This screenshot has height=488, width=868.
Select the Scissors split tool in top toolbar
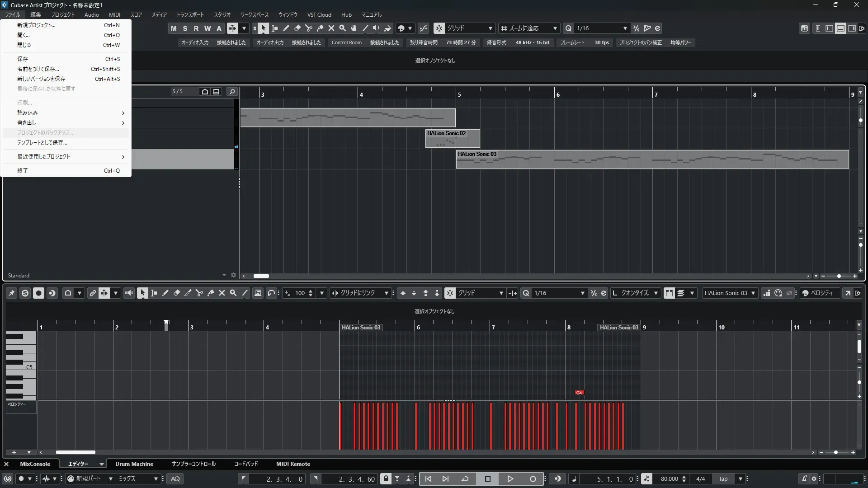[309, 28]
